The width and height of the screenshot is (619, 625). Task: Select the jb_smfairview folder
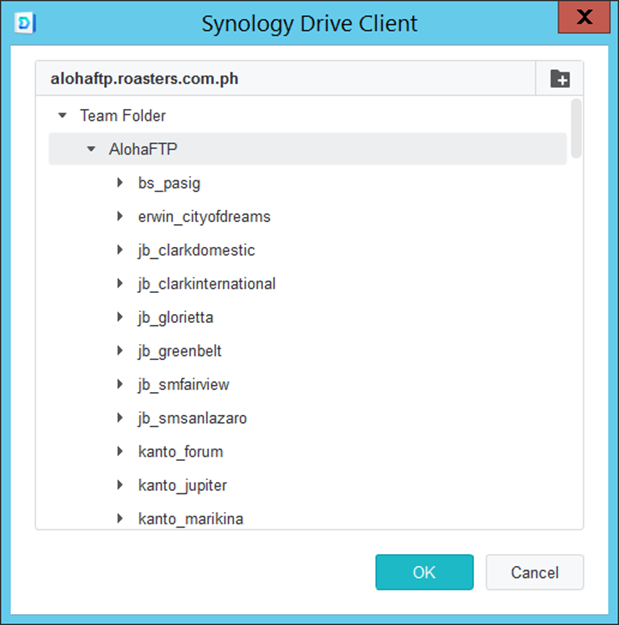[x=183, y=385]
